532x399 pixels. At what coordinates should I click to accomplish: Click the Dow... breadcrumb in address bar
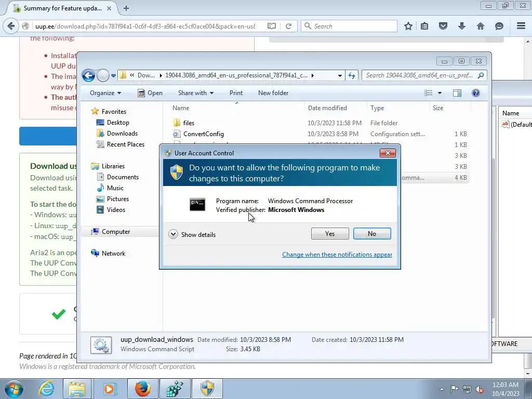click(x=146, y=75)
